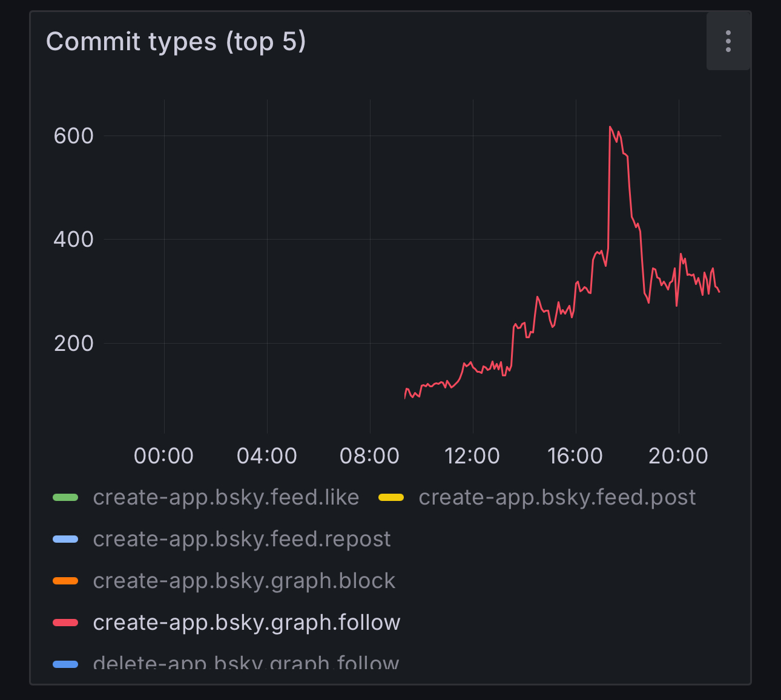Click light blue swatch beside feed.repost
This screenshot has width=781, height=700.
65,540
